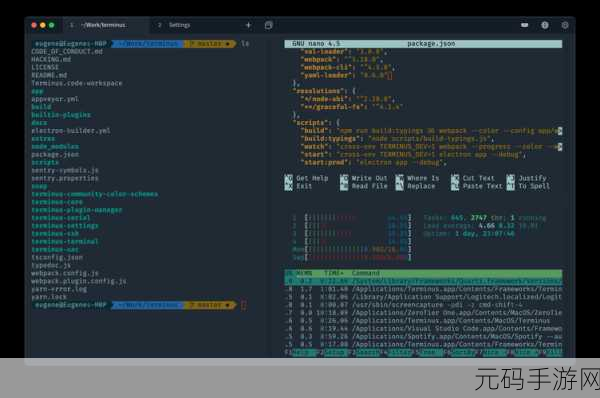Image resolution: width=600 pixels, height=398 pixels.
Task: Click webpack.plugin.config.js in the listing
Action: click(78, 281)
